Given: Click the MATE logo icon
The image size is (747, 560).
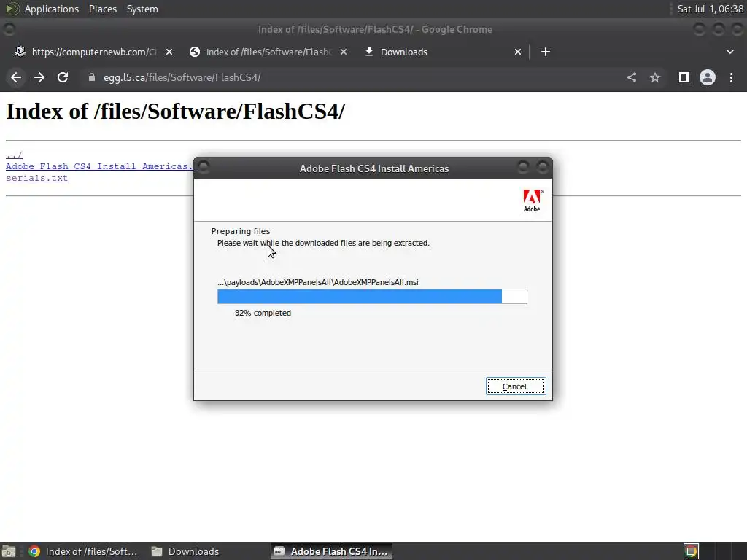Looking at the screenshot, I should click(x=12, y=9).
